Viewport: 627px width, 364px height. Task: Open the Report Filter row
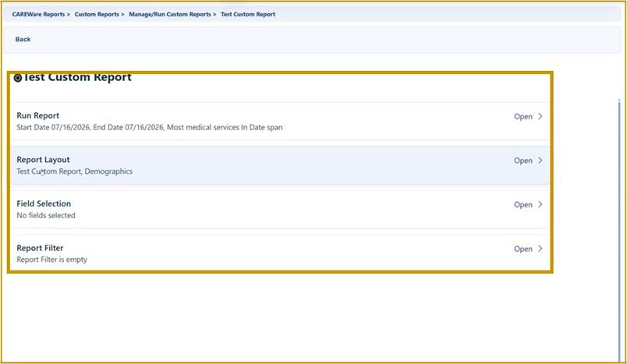click(280, 253)
